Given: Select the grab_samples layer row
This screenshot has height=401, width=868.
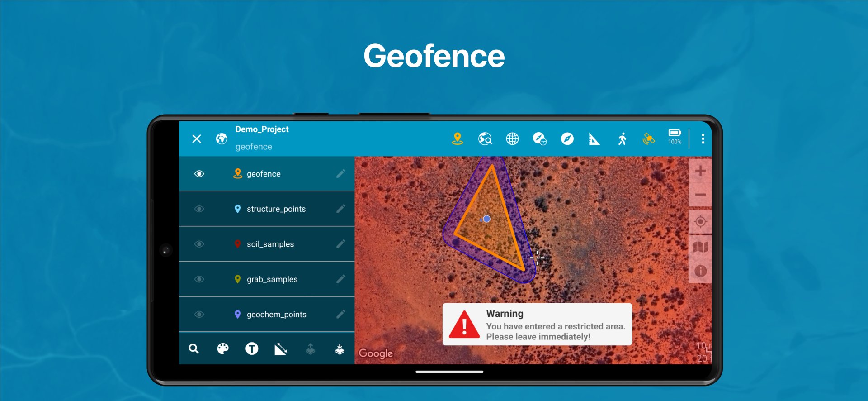Looking at the screenshot, I should coord(272,279).
